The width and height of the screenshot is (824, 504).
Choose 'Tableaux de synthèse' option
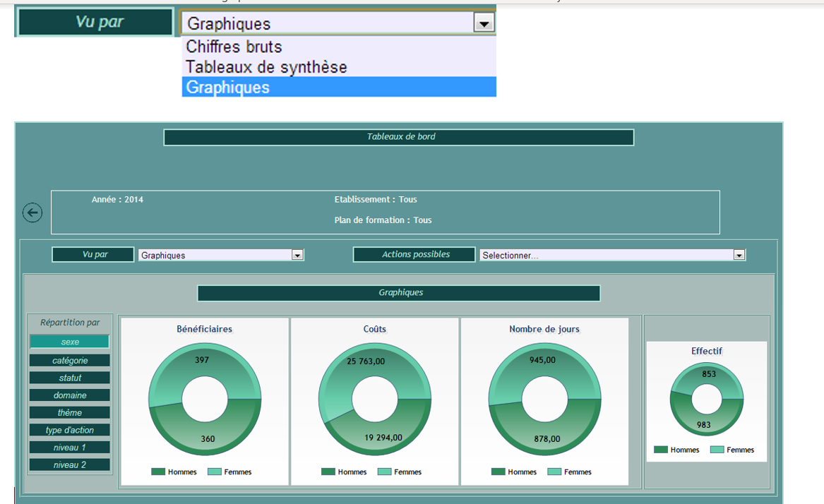pyautogui.click(x=266, y=67)
